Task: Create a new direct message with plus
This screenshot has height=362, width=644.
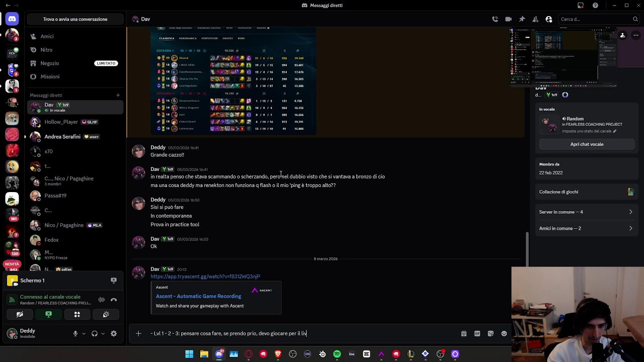Action: click(x=118, y=95)
